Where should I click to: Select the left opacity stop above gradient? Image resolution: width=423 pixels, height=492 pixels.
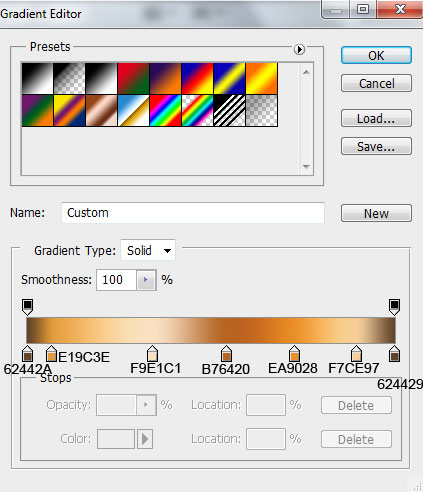point(27,307)
